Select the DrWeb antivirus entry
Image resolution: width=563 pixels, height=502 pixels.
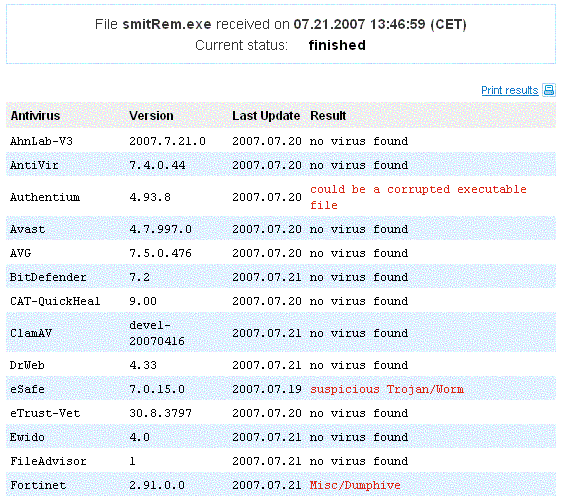(27, 365)
